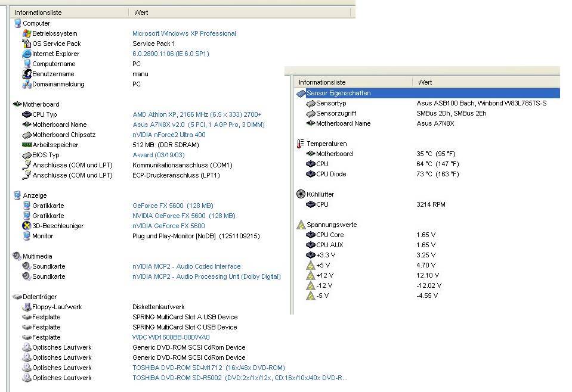
Task: Open the Award (03/19/03) BIOS link
Action: [x=159, y=155]
